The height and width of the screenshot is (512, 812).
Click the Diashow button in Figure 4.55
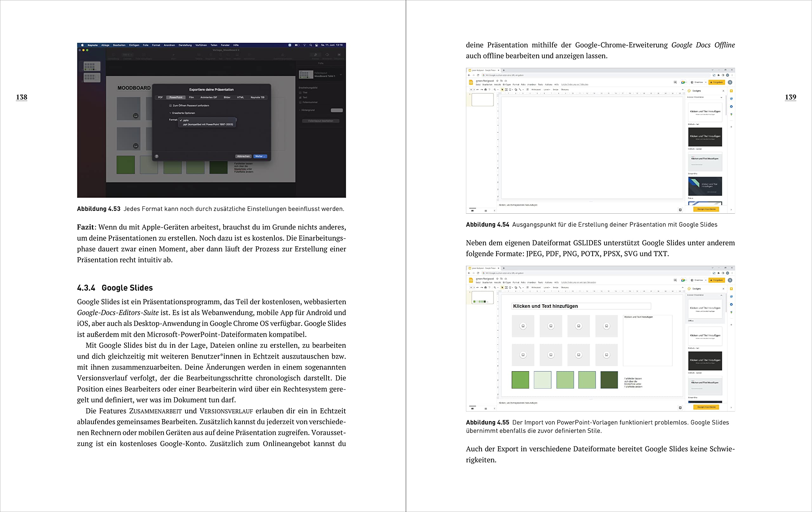point(697,280)
